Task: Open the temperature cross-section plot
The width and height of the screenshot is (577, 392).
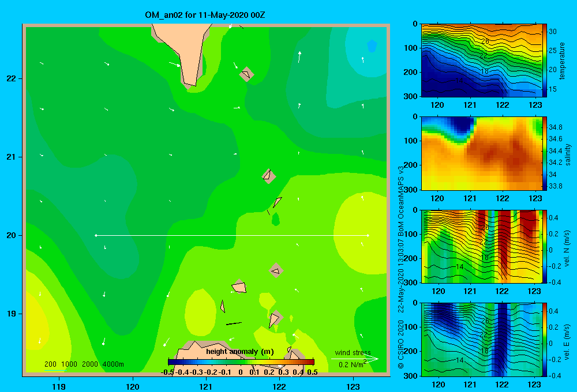Action: pos(481,61)
